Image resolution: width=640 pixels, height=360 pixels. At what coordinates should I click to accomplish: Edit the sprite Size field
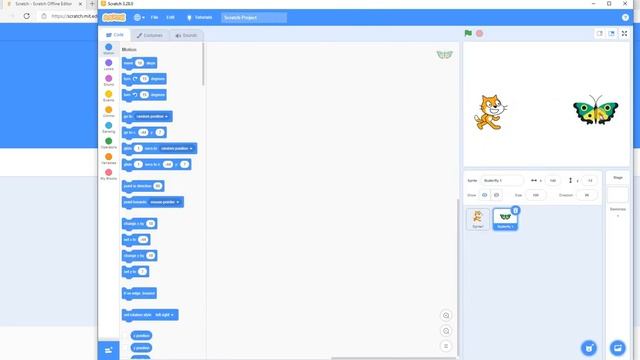tap(536, 195)
